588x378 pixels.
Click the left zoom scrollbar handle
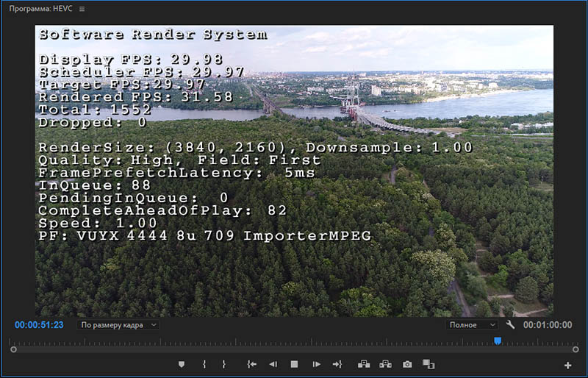13,349
